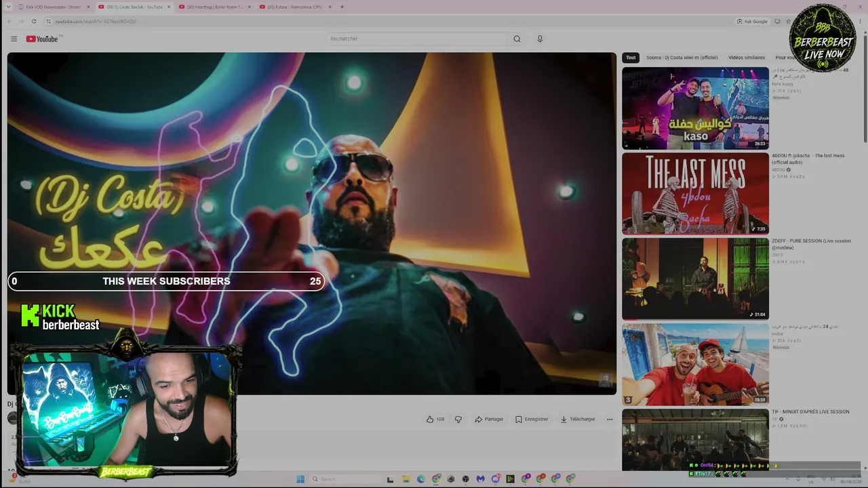Select the Tout filter chip
The height and width of the screenshot is (488, 868).
(631, 58)
